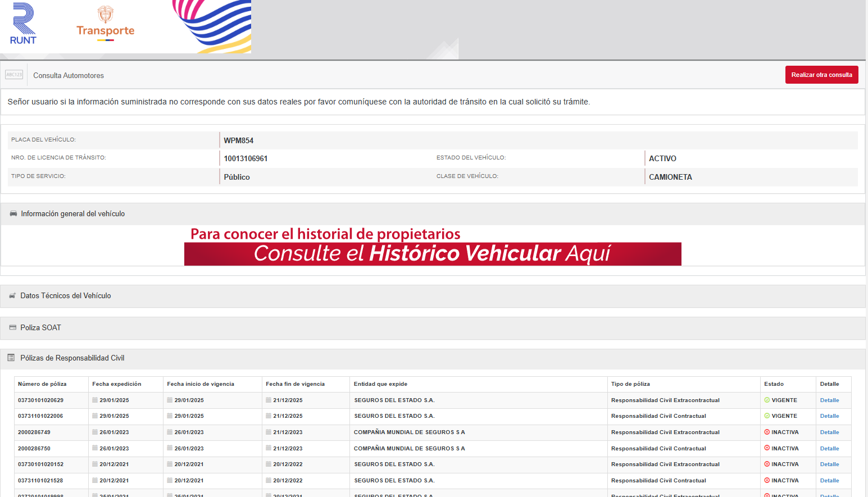Click the Consulta Automotores tab label
This screenshot has height=497, width=868.
tap(69, 76)
